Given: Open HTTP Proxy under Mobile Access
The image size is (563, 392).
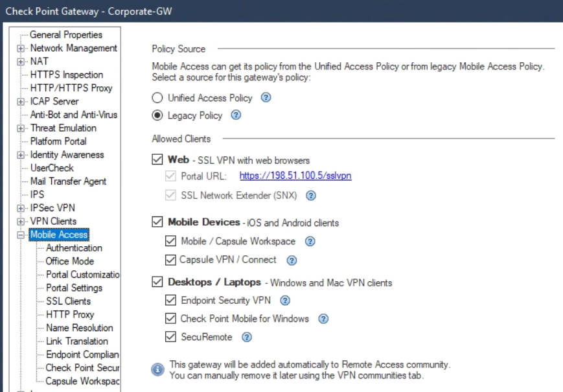Looking at the screenshot, I should [70, 314].
